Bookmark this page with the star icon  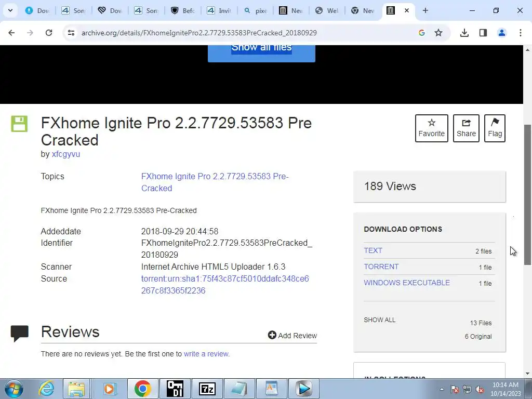pyautogui.click(x=438, y=33)
